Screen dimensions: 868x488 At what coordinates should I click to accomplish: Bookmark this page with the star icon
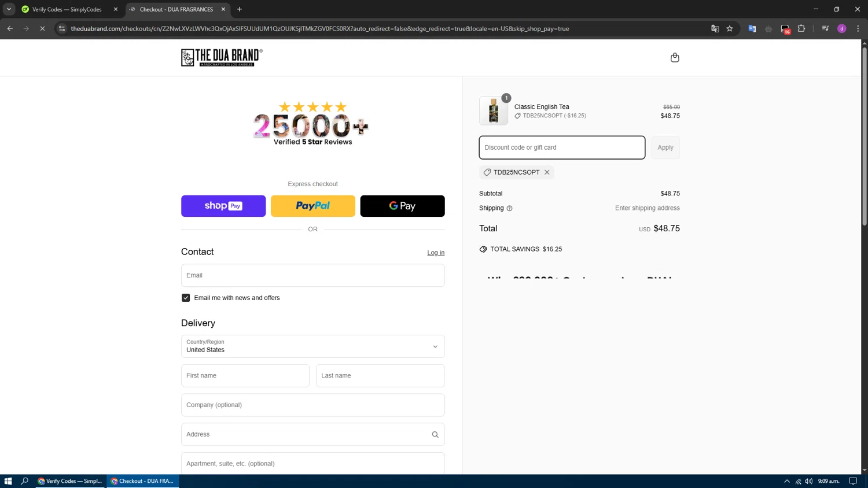(730, 28)
